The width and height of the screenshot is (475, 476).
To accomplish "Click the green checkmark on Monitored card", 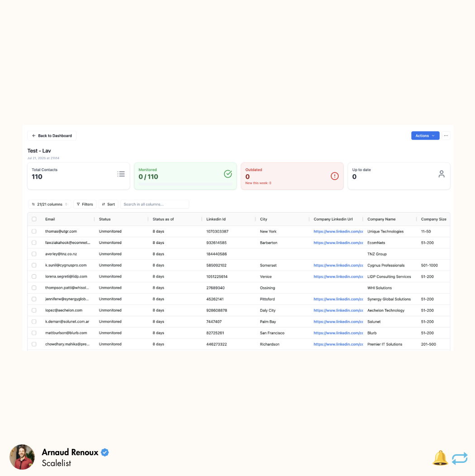I will [228, 174].
